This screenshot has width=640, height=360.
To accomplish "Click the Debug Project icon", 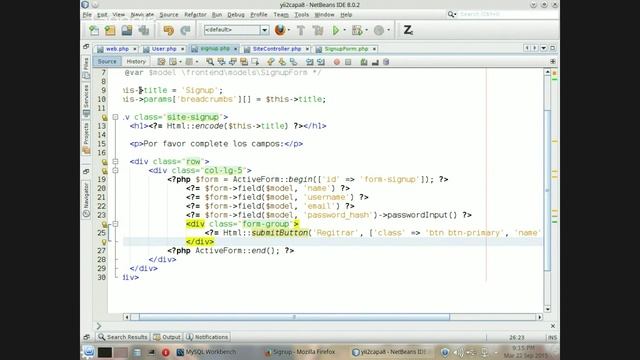I will [357, 30].
